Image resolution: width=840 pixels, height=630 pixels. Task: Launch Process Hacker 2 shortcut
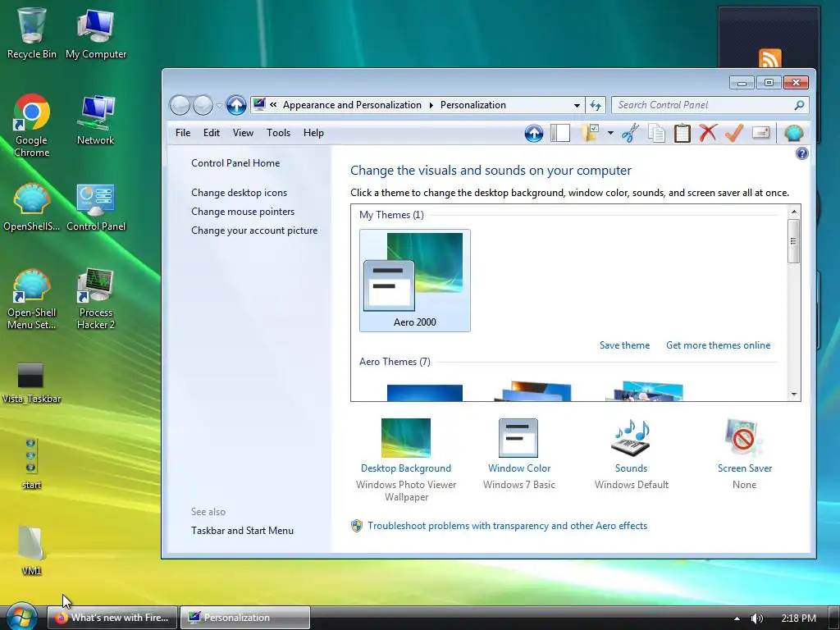click(x=95, y=299)
